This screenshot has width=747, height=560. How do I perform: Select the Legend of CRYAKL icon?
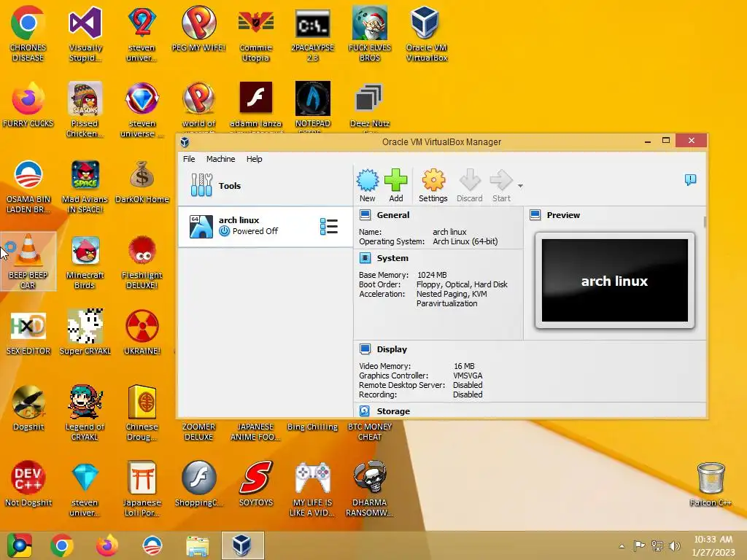click(85, 413)
